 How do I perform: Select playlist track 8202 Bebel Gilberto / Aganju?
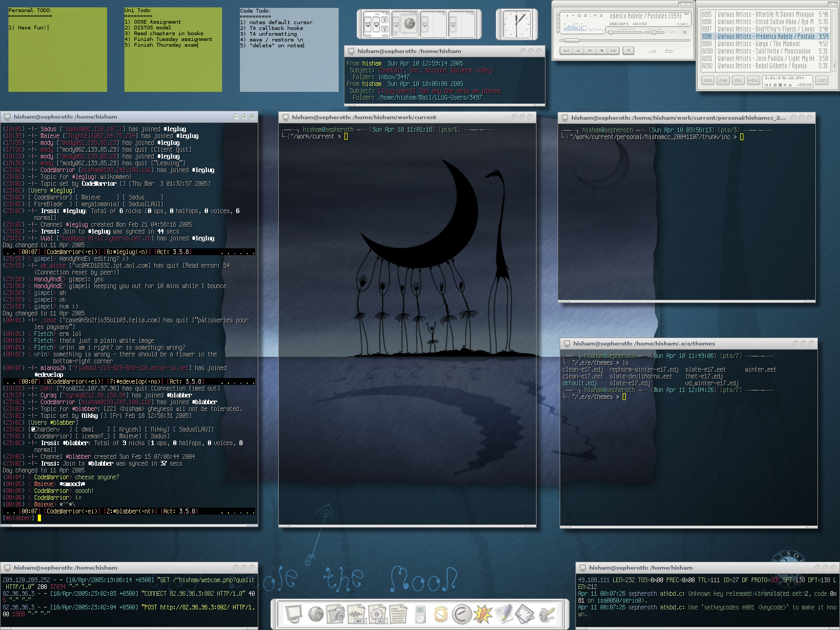coord(765,66)
